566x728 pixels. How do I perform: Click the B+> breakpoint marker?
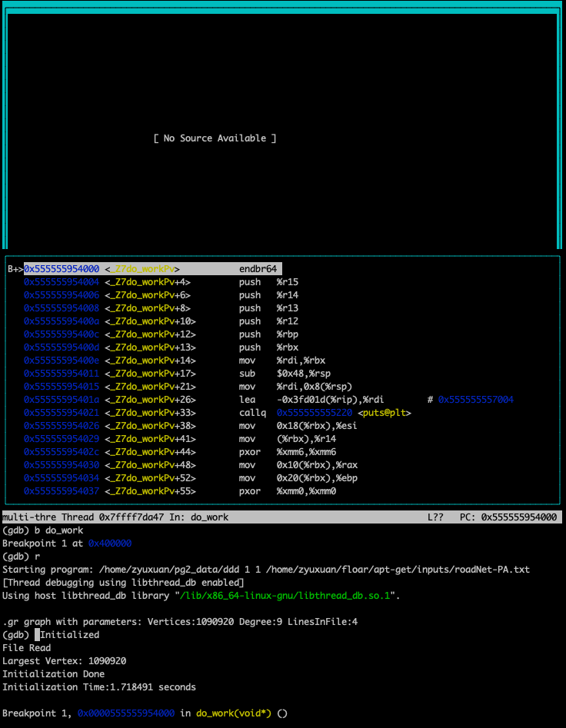point(15,269)
